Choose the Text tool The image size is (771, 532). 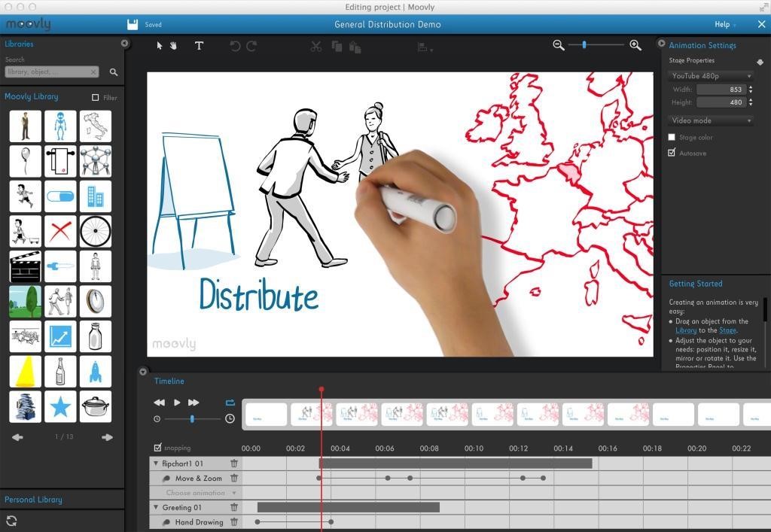[199, 46]
